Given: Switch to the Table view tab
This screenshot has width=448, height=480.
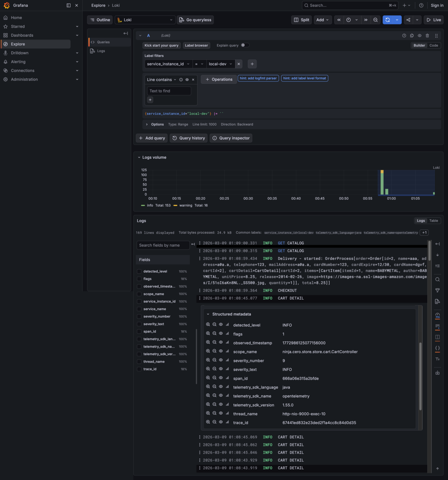Looking at the screenshot, I should (434, 221).
